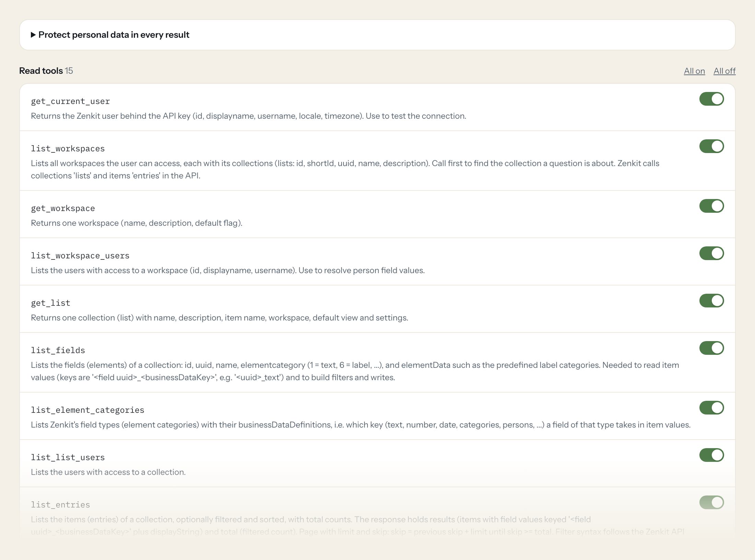Toggle off list_workspaces
Viewport: 755px width, 560px height.
click(711, 146)
